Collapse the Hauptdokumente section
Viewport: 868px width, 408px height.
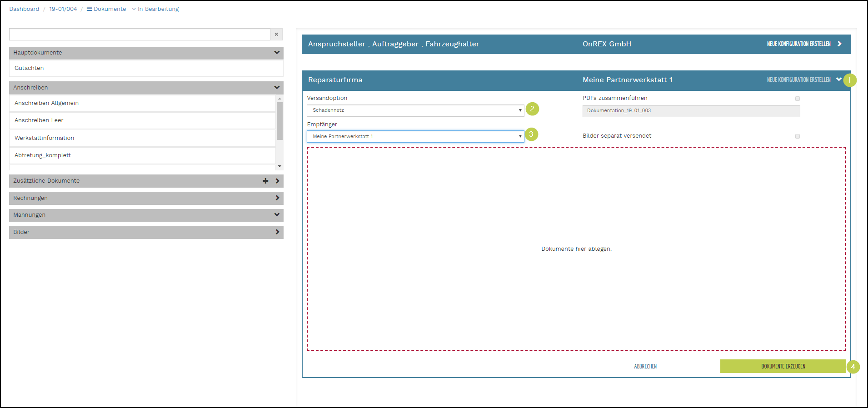pos(277,53)
